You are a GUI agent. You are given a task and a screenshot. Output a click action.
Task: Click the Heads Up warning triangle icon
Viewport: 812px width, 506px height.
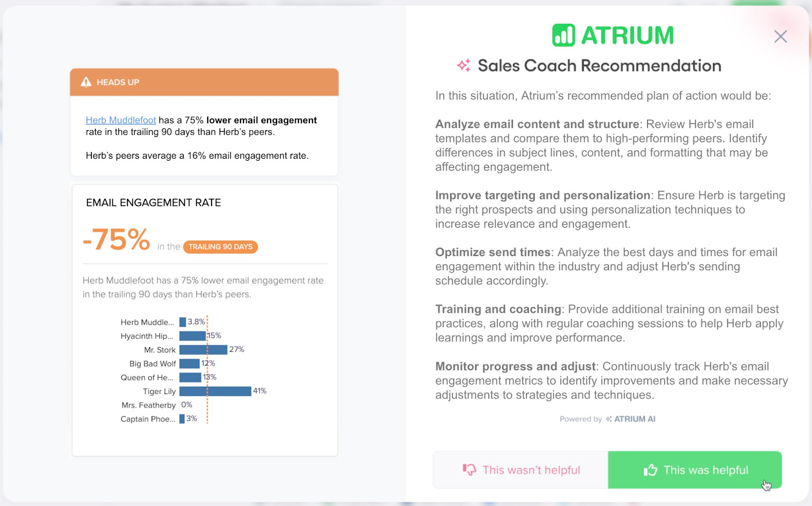point(86,82)
